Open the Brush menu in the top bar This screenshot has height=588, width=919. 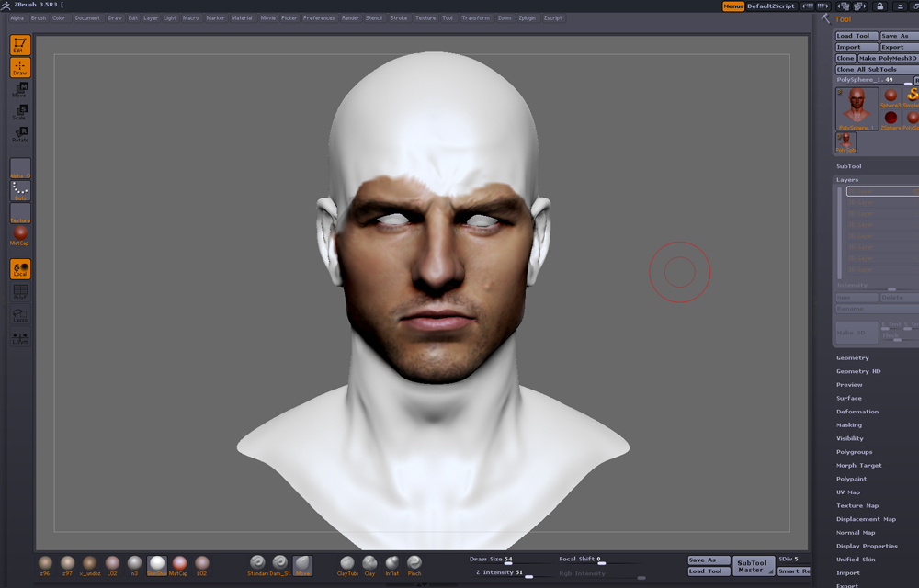(38, 17)
